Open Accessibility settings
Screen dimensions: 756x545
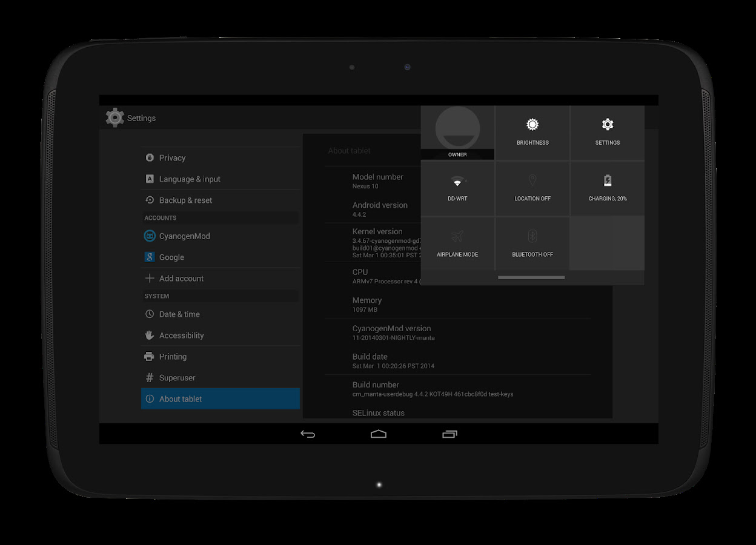coord(220,335)
